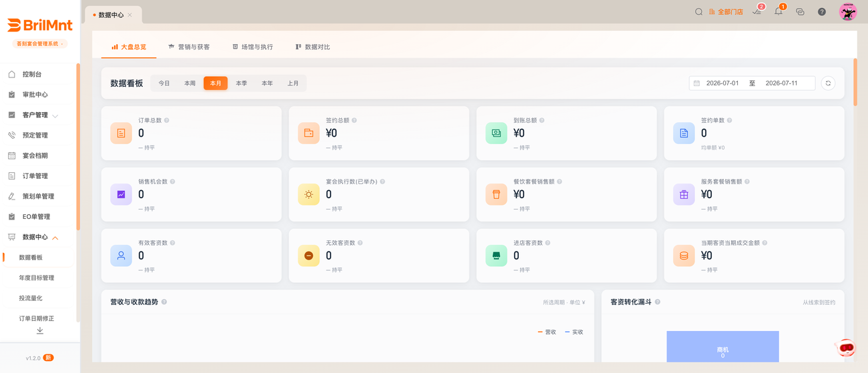
Task: Open the 喜刻宴会管理系统 system switcher
Action: [40, 44]
